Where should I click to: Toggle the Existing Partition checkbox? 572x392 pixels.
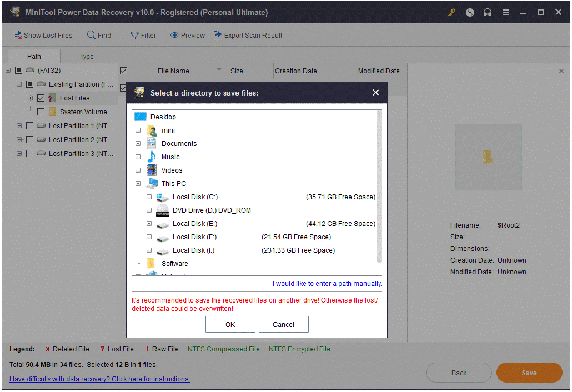(29, 84)
